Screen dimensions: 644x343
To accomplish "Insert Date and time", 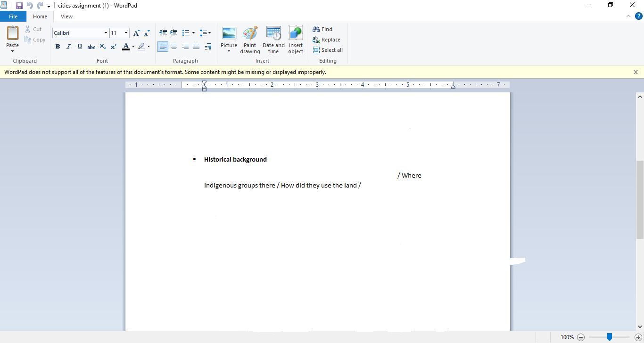I will pyautogui.click(x=273, y=34).
